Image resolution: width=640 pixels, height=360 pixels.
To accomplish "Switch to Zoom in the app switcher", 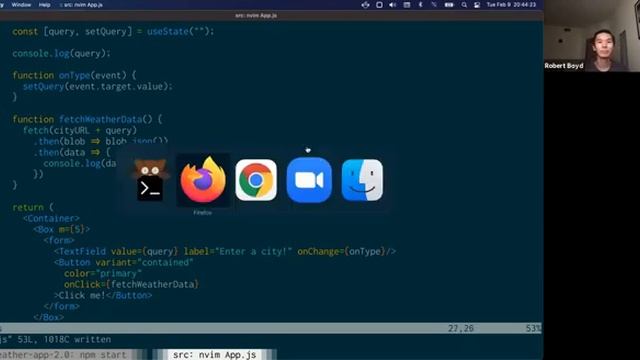I will pyautogui.click(x=309, y=180).
